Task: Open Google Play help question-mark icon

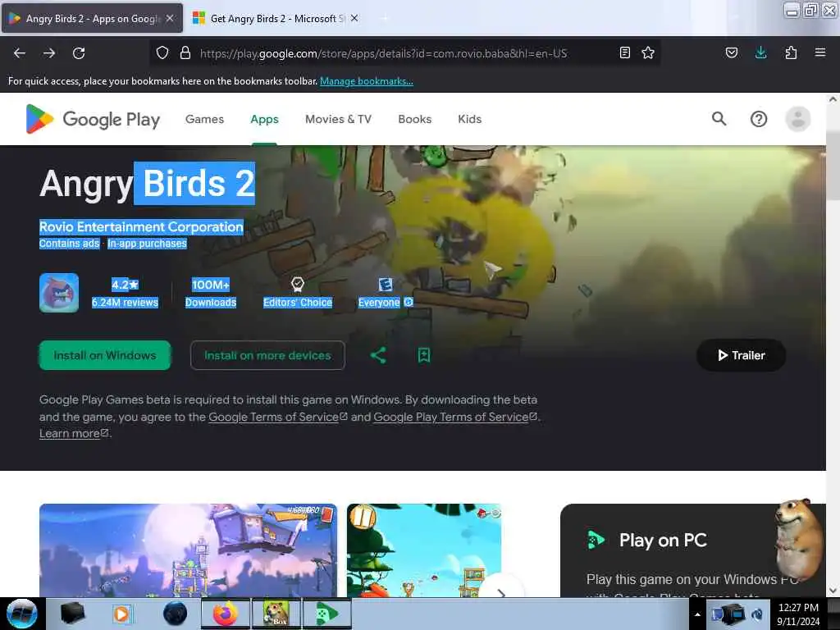Action: click(759, 119)
